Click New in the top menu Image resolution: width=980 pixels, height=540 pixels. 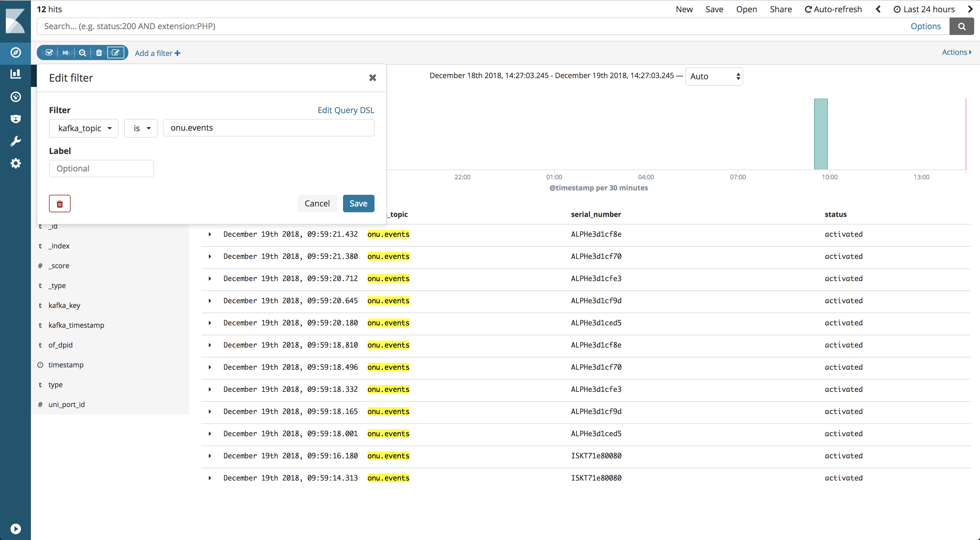(x=684, y=9)
